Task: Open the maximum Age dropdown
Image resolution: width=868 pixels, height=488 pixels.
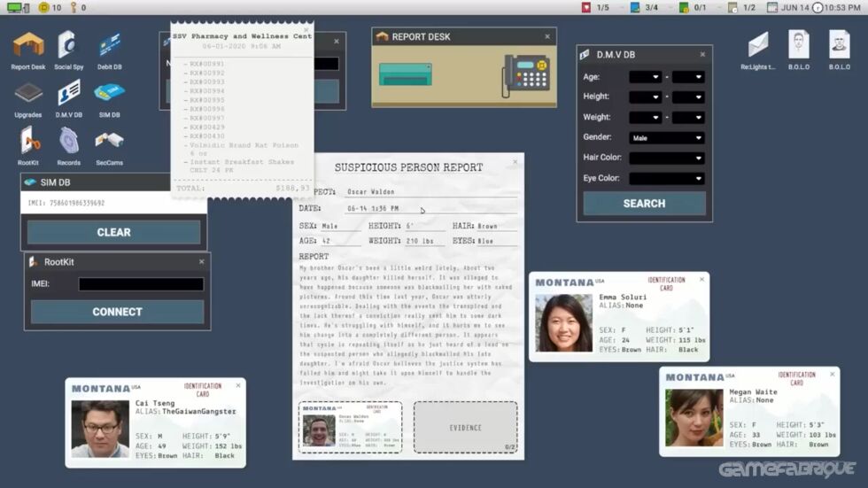Action: click(x=688, y=77)
